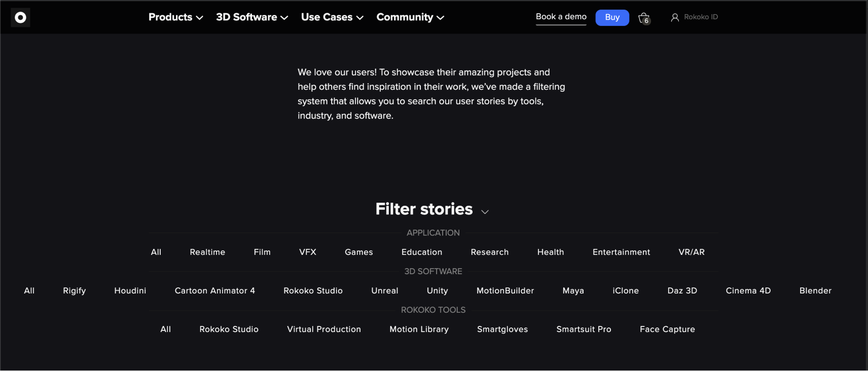Click the APPLICATION section label
The width and height of the screenshot is (868, 371).
[433, 233]
